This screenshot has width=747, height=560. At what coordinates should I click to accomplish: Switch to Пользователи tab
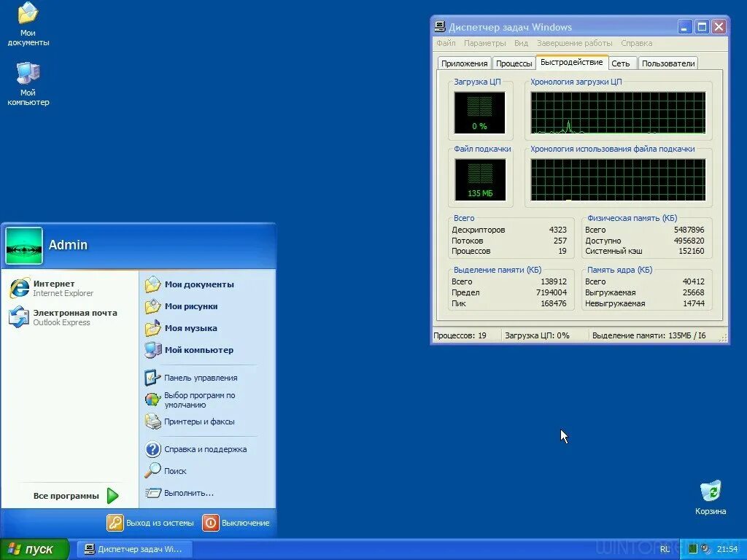pyautogui.click(x=668, y=63)
